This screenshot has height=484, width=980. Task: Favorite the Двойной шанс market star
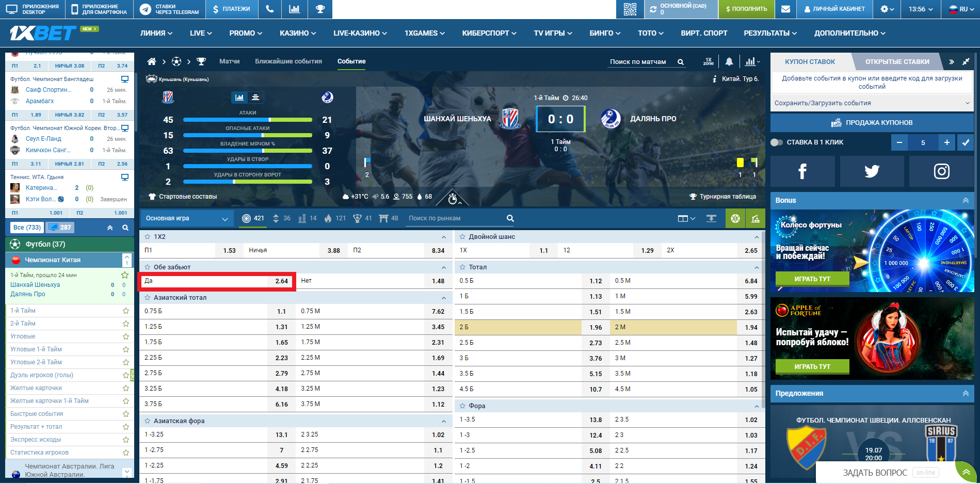pos(462,237)
